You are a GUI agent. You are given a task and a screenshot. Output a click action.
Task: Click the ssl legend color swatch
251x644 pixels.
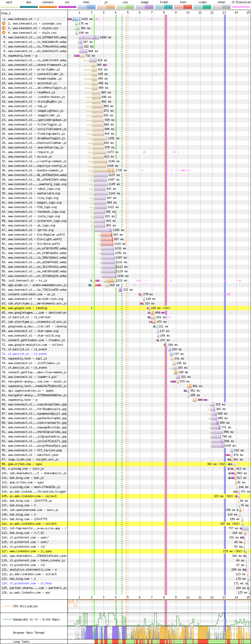point(67,7)
